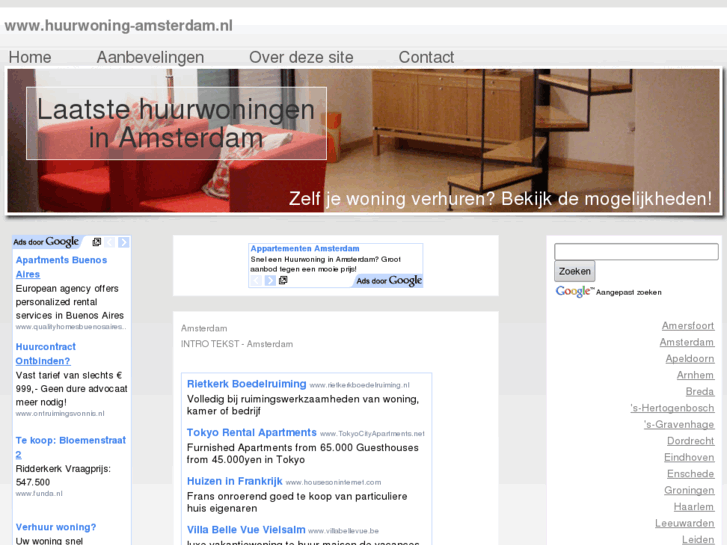Open Rietkerk Boedelruiming ad

coord(246,384)
